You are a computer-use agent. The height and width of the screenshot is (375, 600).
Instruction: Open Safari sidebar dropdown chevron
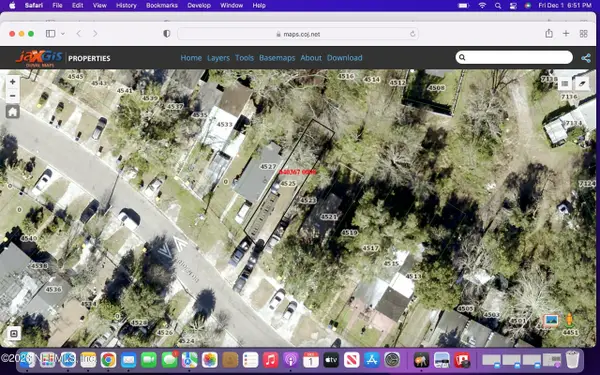63,34
